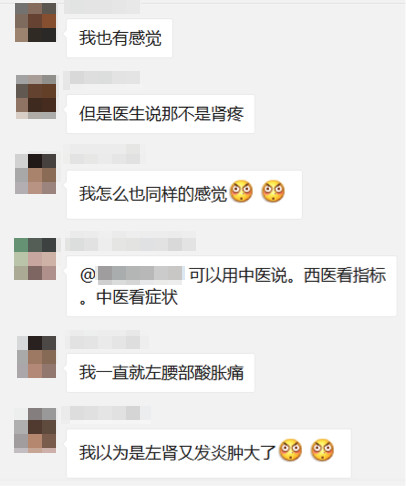406x486 pixels.
Task: Click the avatar beside "但是医生说那不是肾疼"
Action: pyautogui.click(x=36, y=97)
